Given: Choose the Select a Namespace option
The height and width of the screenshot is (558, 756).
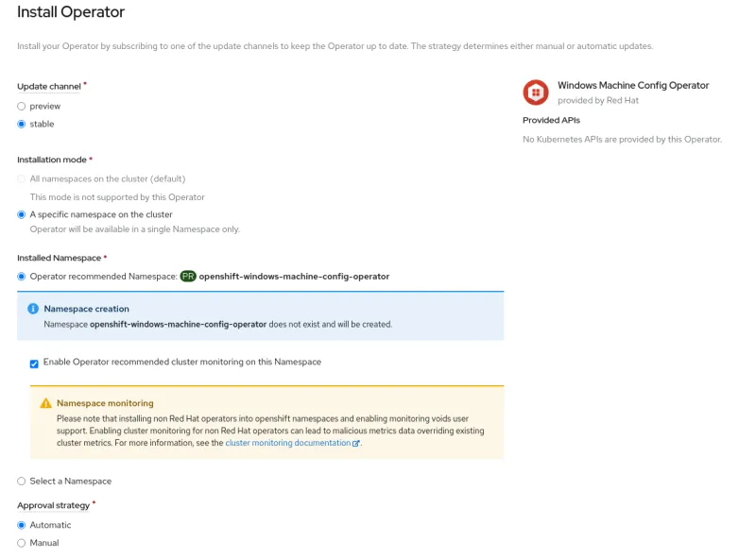Looking at the screenshot, I should 22,481.
